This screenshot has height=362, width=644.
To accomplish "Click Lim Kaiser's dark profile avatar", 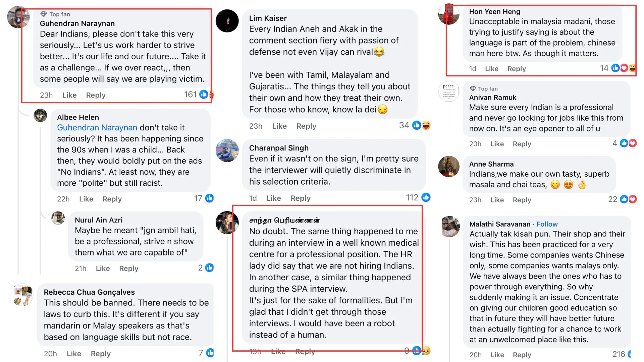I will tap(227, 21).
